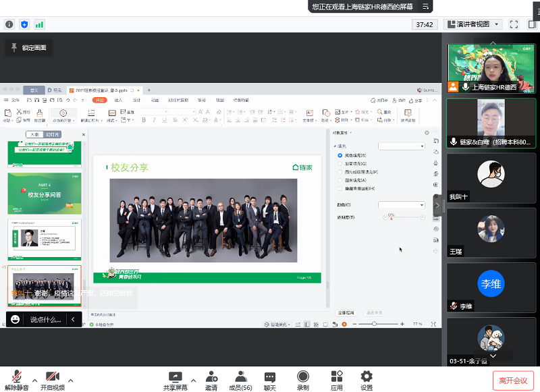
Task: Click the 说点什么 chat input field
Action: 46,319
